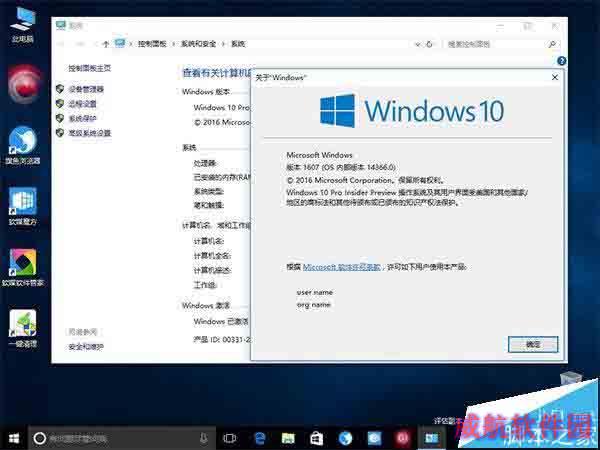Close the 关于"Windows" dialog
This screenshot has height=450, width=600.
click(555, 77)
